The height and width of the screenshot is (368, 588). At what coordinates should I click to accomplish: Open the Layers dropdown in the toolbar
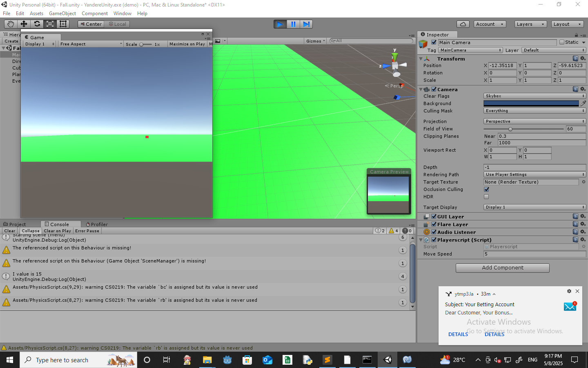pos(530,24)
